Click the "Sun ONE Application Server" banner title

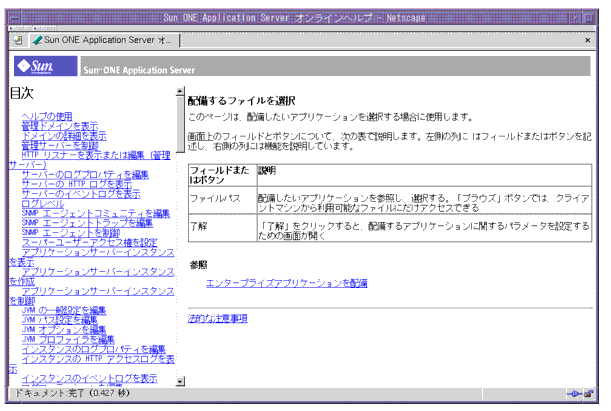[139, 70]
